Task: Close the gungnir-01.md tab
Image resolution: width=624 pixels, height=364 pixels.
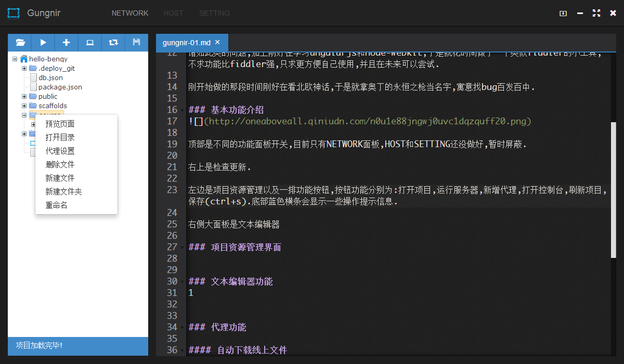Action: pyautogui.click(x=217, y=42)
